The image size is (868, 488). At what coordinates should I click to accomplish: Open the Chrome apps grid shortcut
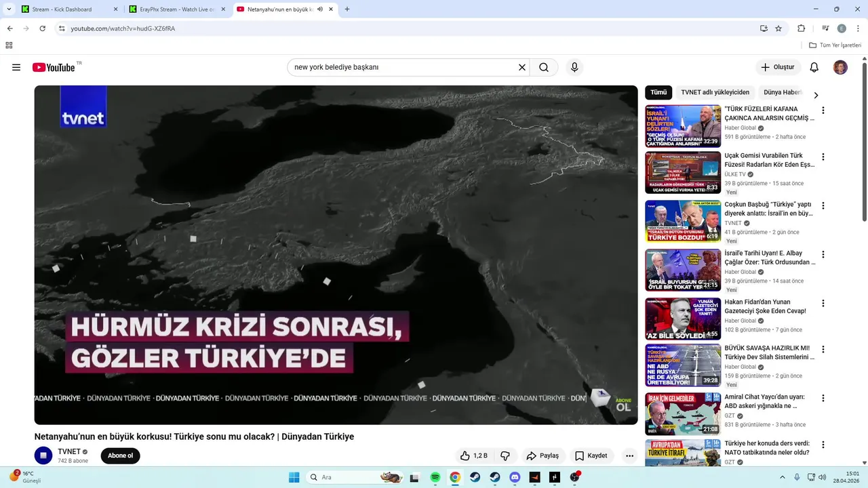coord(9,45)
